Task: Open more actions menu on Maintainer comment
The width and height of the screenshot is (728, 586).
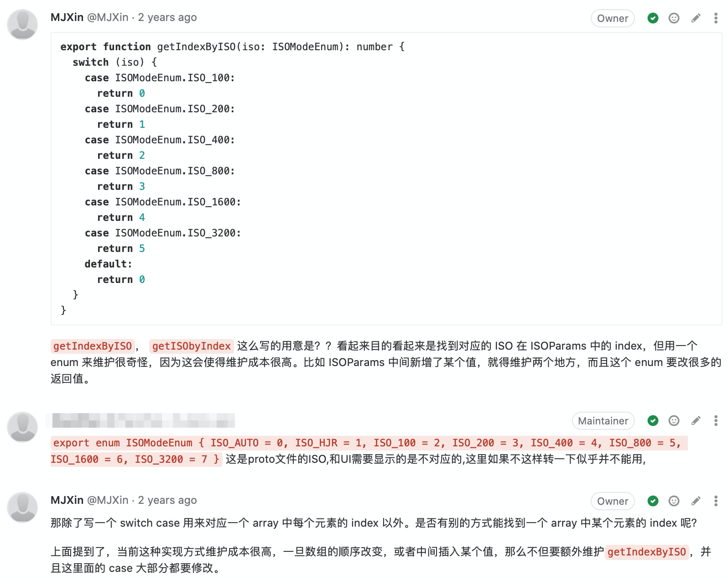Action: coord(715,421)
